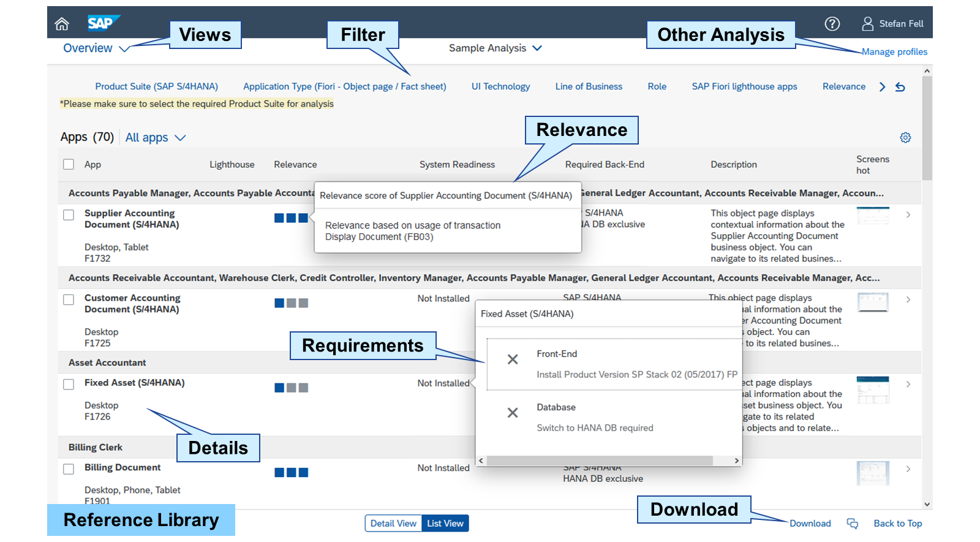Screen dimensions: 980x542
Task: Open Line of Business filter
Action: click(589, 87)
